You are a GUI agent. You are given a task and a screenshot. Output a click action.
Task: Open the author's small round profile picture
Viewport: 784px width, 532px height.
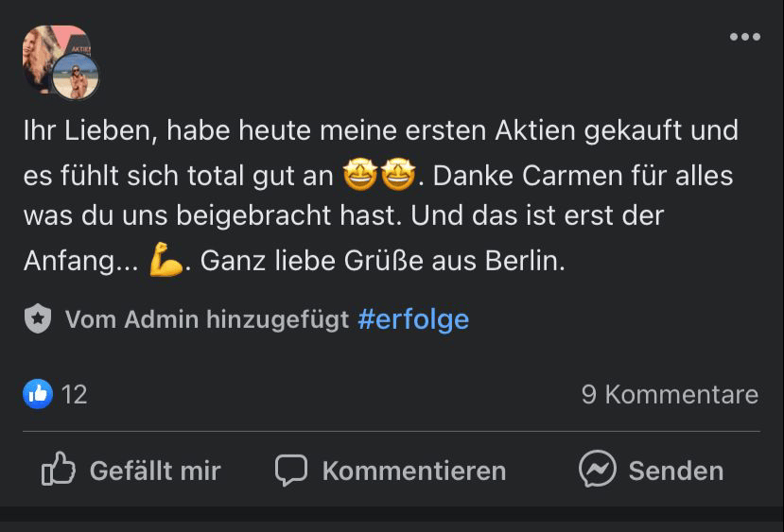tap(76, 77)
